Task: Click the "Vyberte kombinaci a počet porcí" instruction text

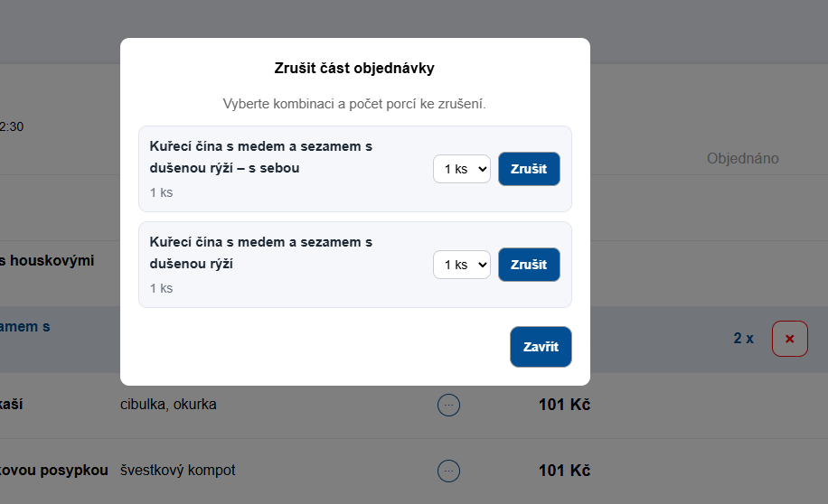Action: coord(354,104)
